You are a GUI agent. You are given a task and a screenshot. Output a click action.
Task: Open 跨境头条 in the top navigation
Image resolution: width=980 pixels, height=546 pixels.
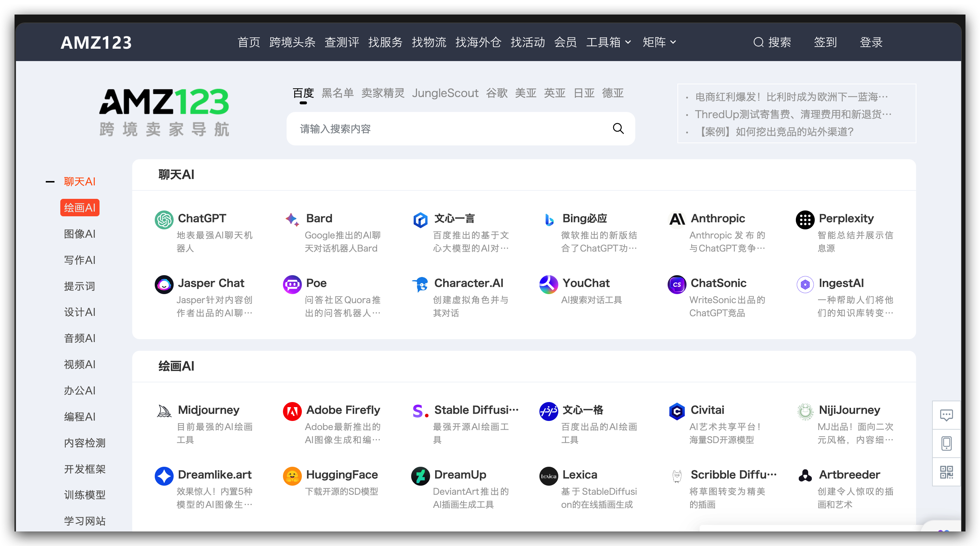[292, 42]
